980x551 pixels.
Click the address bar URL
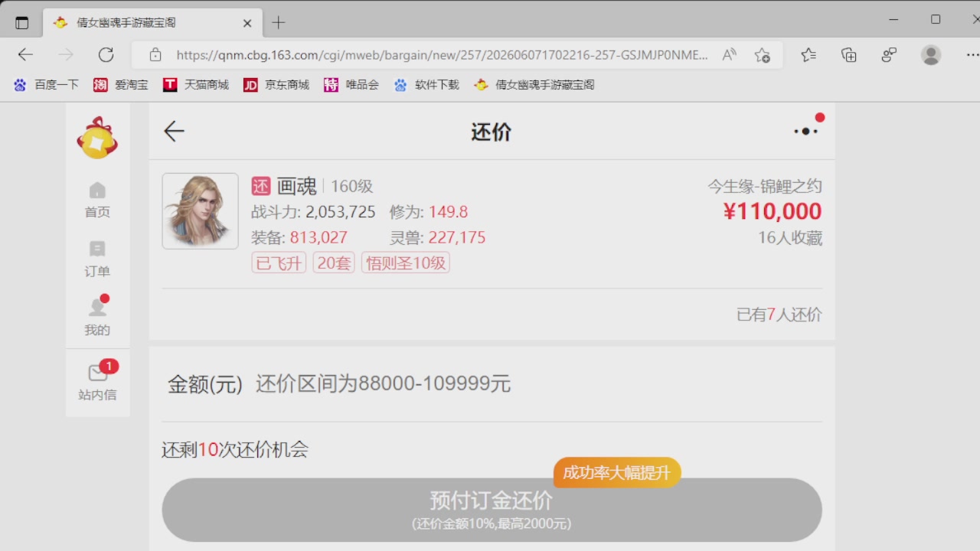point(443,55)
